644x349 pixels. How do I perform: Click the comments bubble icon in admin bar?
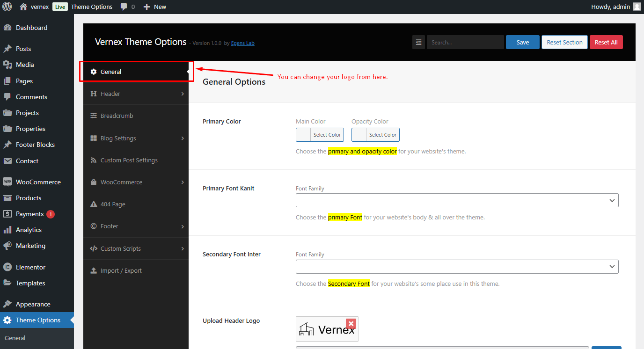coord(124,7)
